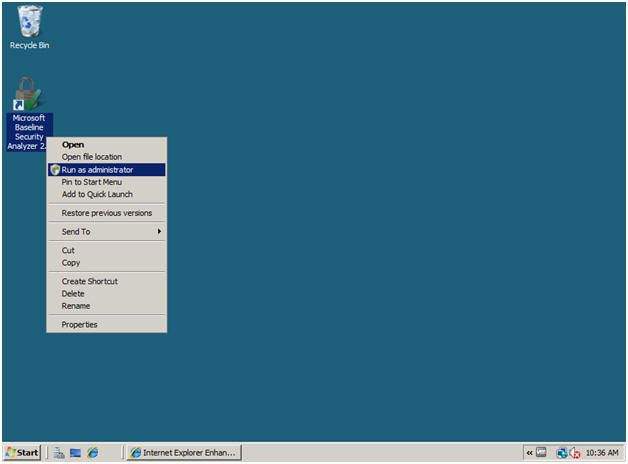Open the Start menu

(x=22, y=453)
